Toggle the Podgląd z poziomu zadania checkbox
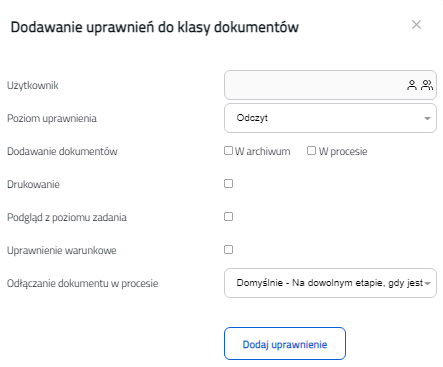Image resolution: width=443 pixels, height=367 pixels. pos(228,217)
